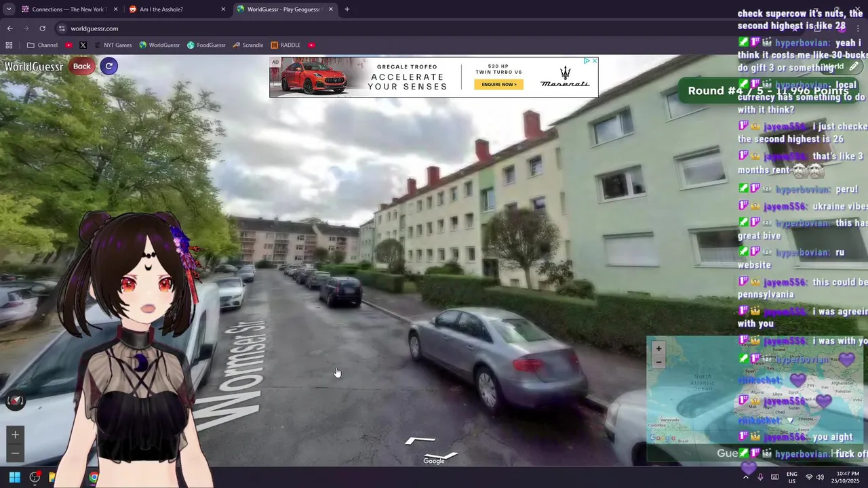Click the blue reload-round circular icon
The image size is (868, 488).
pos(108,66)
